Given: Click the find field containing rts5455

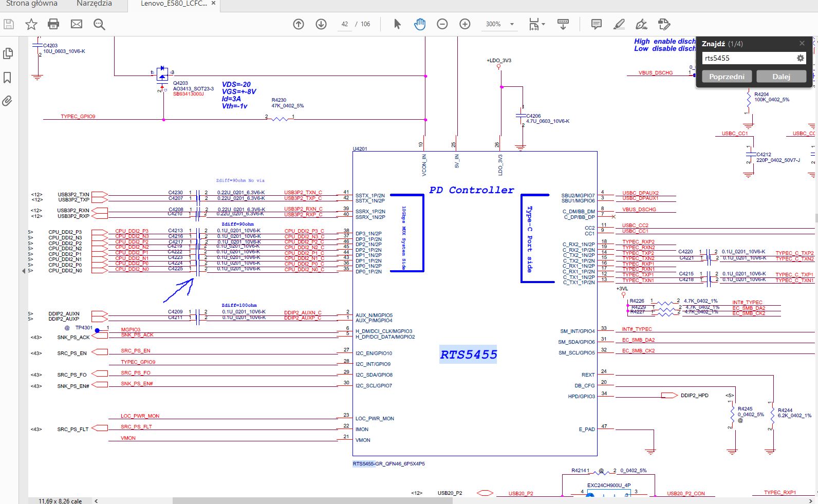Looking at the screenshot, I should point(749,58).
